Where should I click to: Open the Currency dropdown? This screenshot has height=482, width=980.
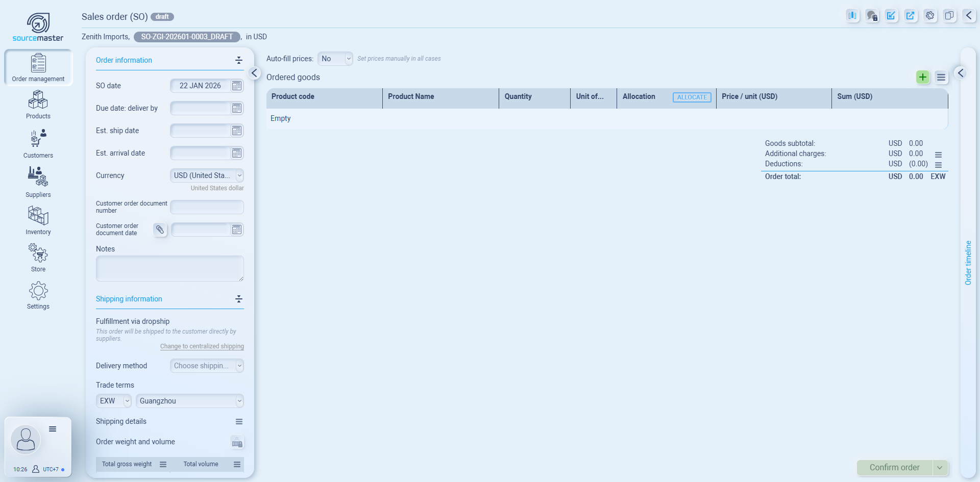pos(207,175)
